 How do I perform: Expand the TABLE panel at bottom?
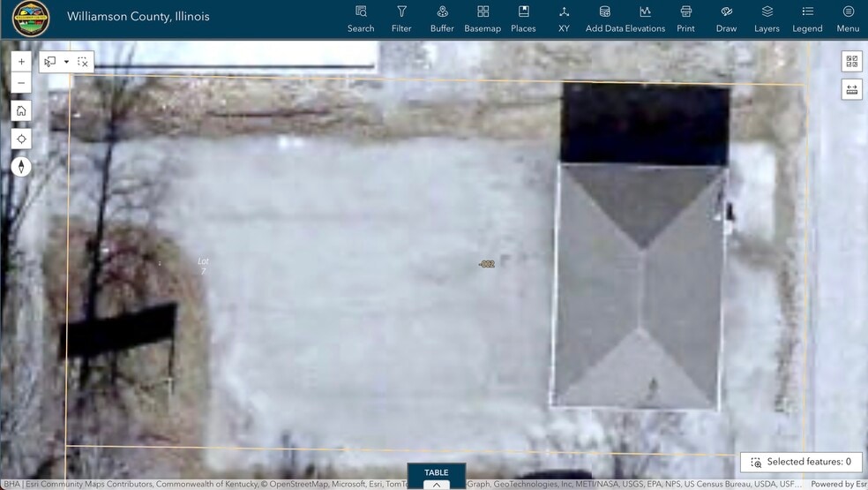(x=436, y=477)
